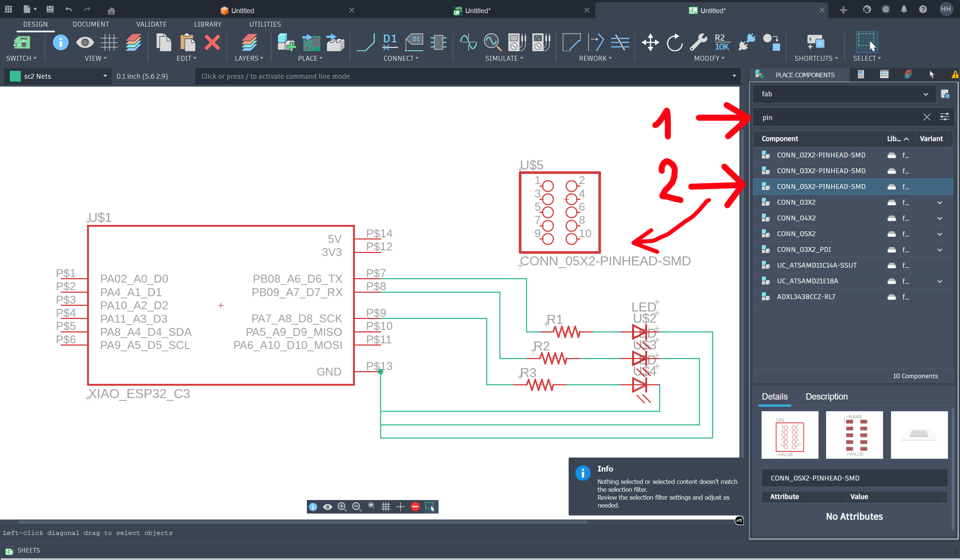
Task: Toggle grid in bottom navigation bar
Action: pyautogui.click(x=386, y=507)
